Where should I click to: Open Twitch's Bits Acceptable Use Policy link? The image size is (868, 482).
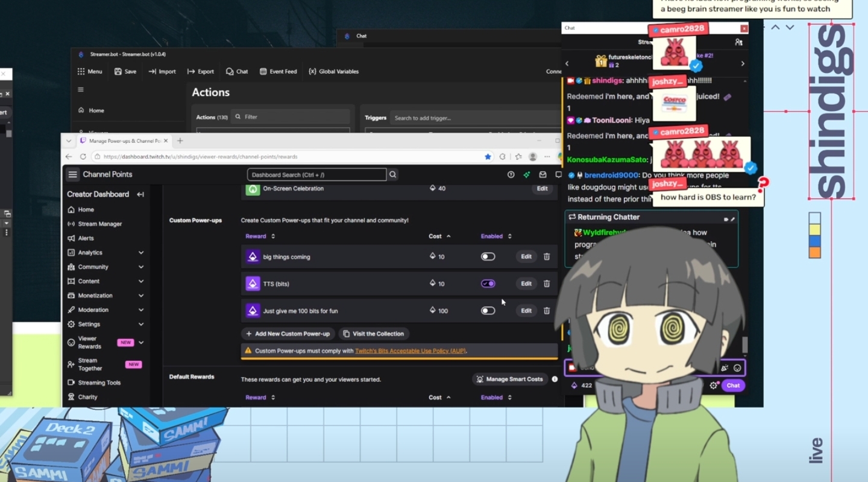point(410,350)
